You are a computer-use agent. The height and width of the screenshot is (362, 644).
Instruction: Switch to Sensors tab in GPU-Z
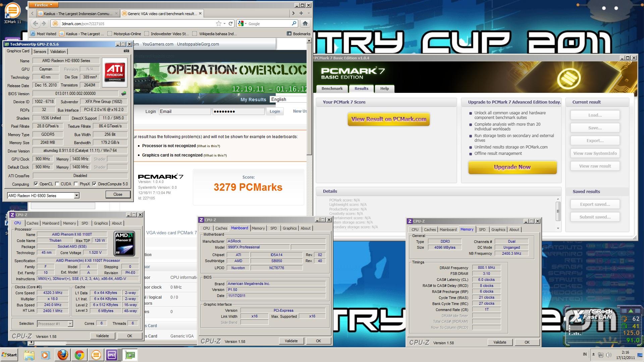(40, 51)
